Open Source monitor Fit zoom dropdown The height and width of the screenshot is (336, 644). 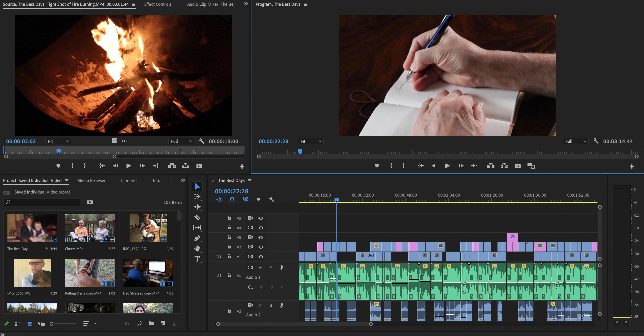(58, 141)
